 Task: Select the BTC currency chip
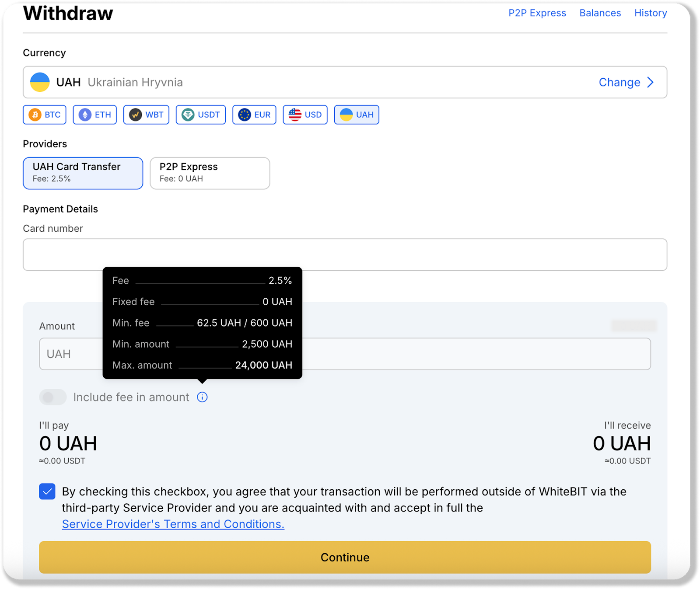(x=45, y=115)
